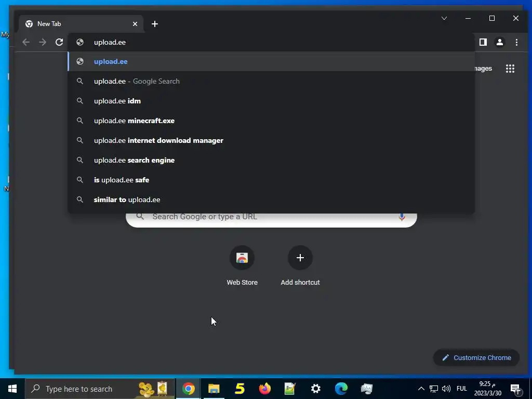The image size is (532, 399).
Task: Select the highlighted upload.ee URL suggestion
Action: pyautogui.click(x=271, y=61)
